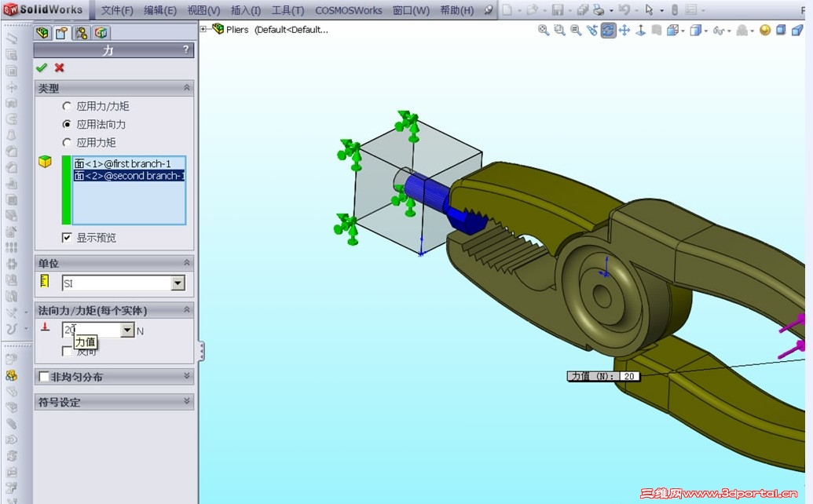
Task: Click the pushpin icon beside the 帮助 menu
Action: coord(489,10)
